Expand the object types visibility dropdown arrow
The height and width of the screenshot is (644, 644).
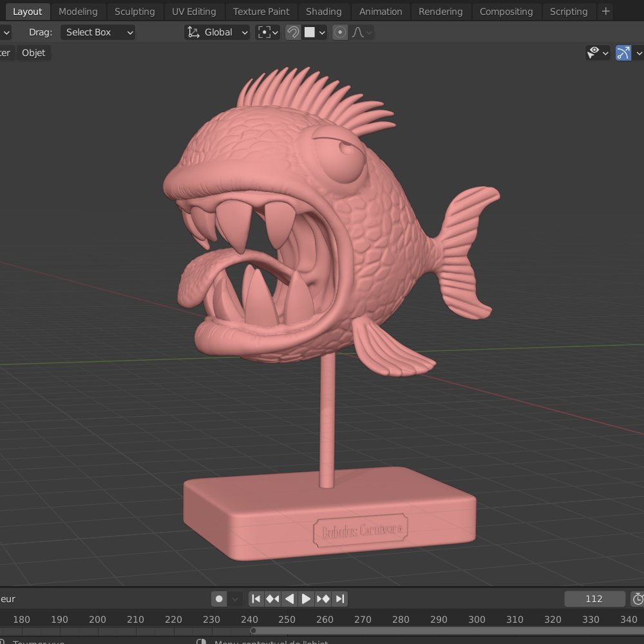(x=605, y=53)
